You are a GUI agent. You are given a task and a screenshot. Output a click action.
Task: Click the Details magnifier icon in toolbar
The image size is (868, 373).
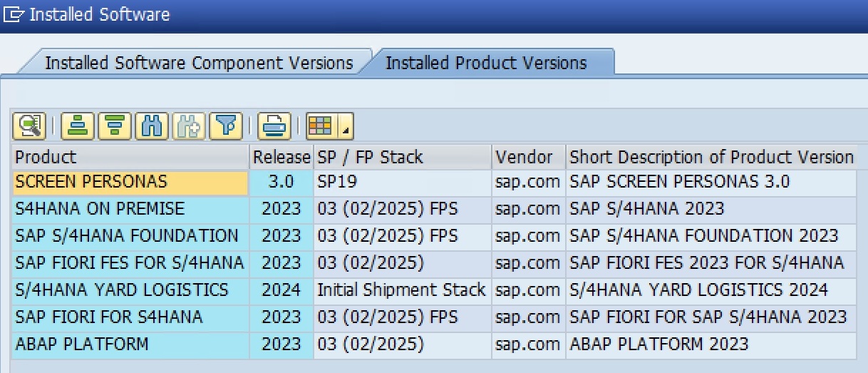click(x=29, y=126)
